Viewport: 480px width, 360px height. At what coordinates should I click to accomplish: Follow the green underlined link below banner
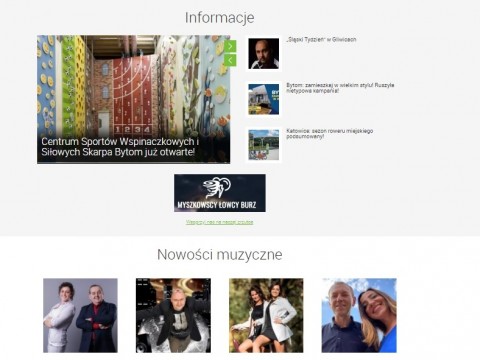click(219, 222)
